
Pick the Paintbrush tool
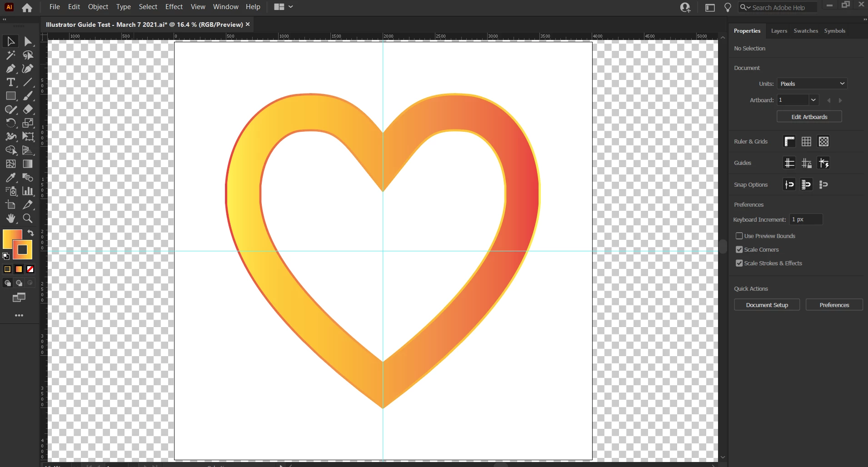[x=28, y=96]
